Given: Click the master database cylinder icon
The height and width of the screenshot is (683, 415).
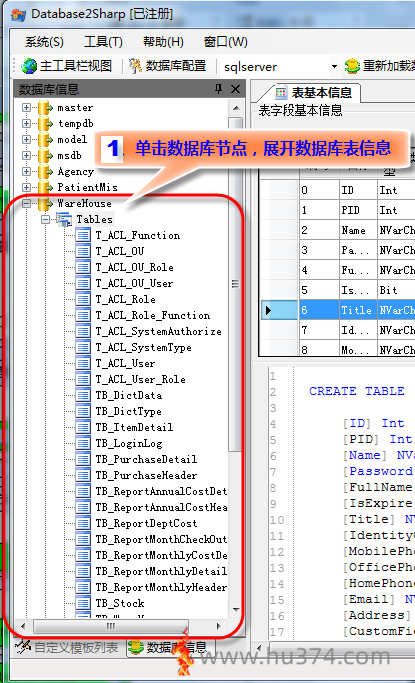Looking at the screenshot, I should 45,108.
